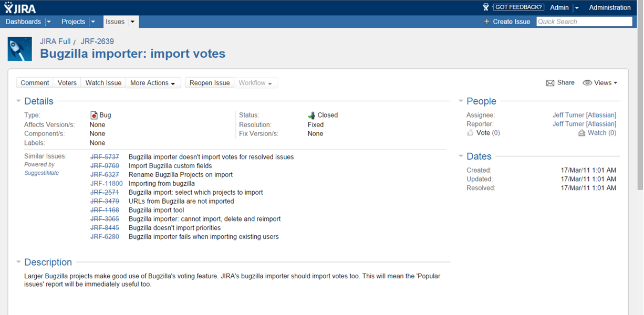
Task: Open similar issue JRF-11800 link
Action: pyautogui.click(x=107, y=184)
